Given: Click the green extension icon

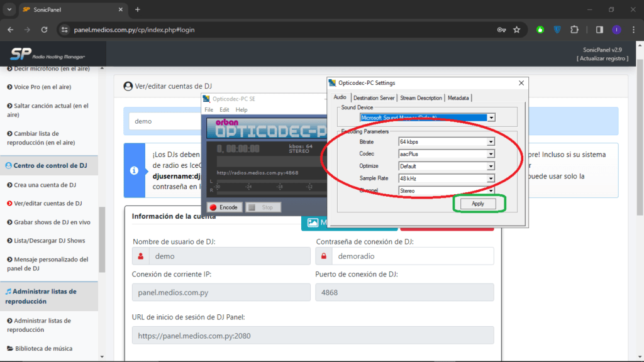Looking at the screenshot, I should click(x=540, y=30).
